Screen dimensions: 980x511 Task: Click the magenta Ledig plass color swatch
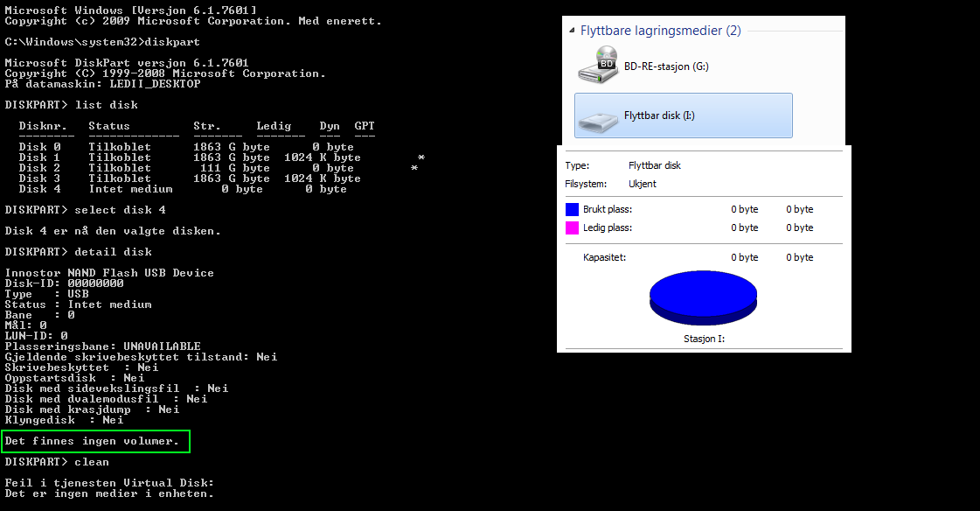[x=572, y=227]
